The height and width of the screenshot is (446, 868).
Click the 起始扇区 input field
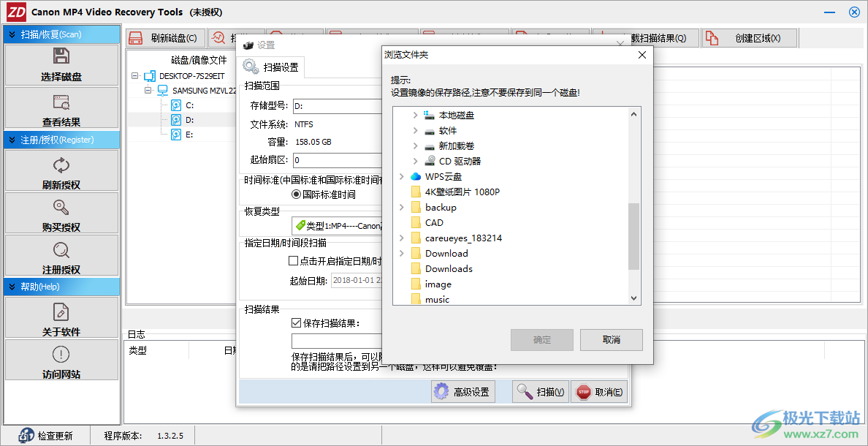pos(337,160)
